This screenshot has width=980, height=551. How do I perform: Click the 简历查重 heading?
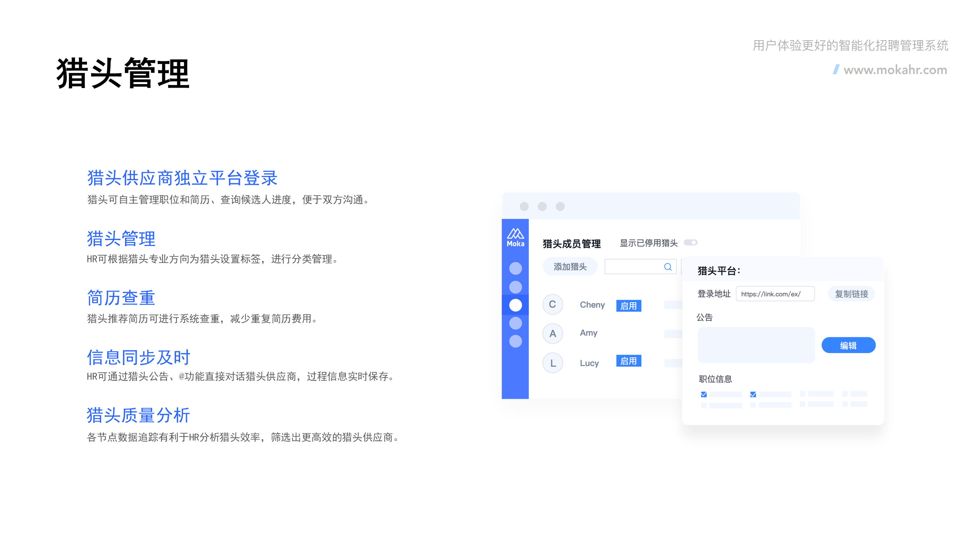[x=121, y=298]
